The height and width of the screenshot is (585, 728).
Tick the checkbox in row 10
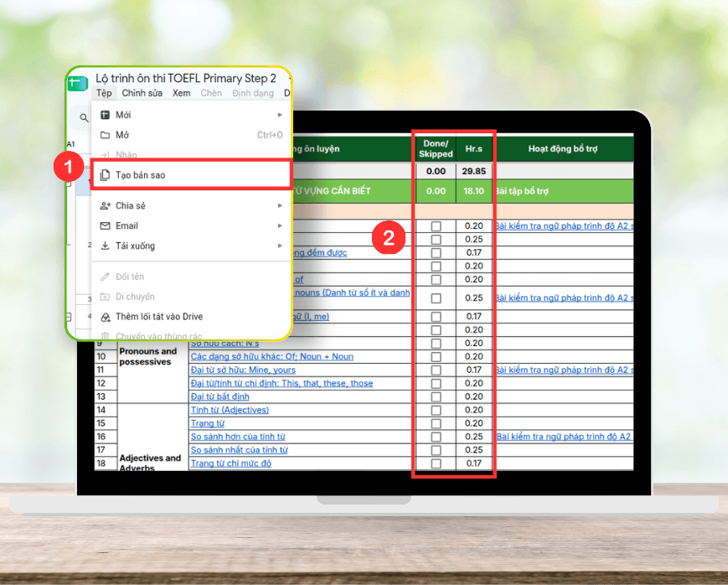point(436,357)
